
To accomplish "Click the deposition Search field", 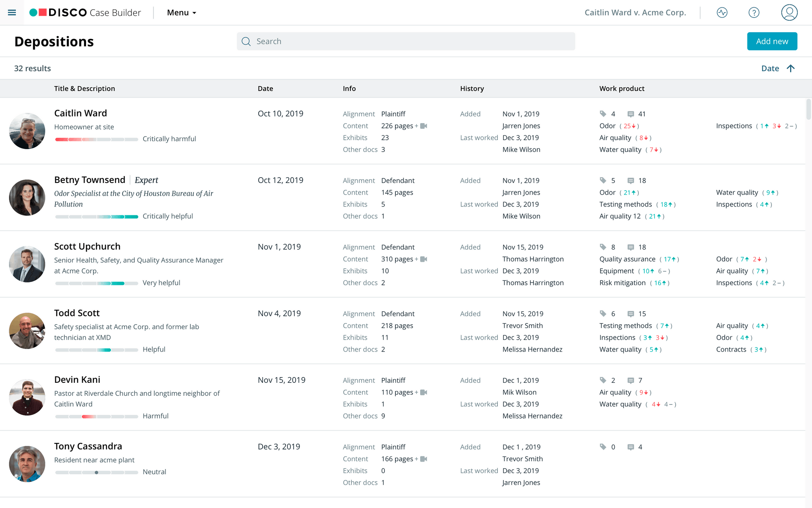I will (406, 41).
